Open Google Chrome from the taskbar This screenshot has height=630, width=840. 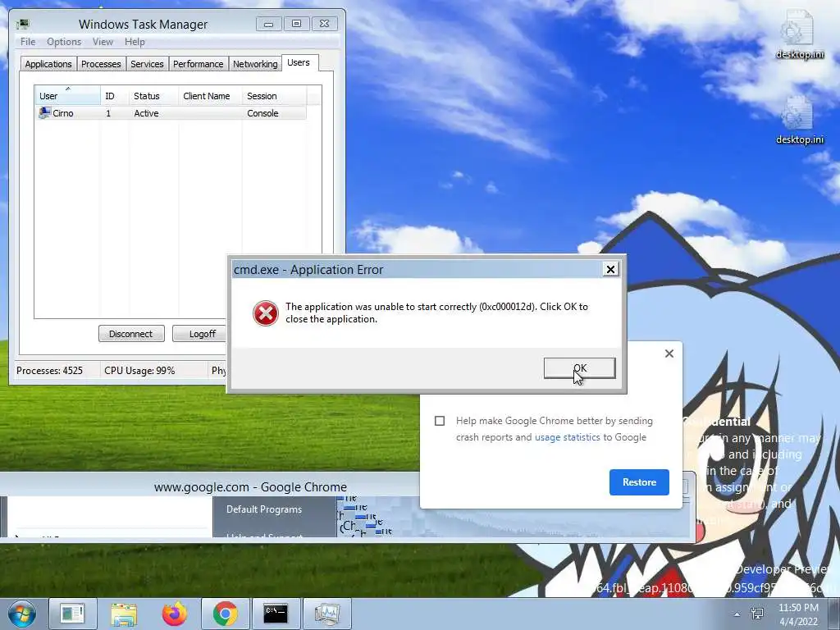[x=226, y=614]
